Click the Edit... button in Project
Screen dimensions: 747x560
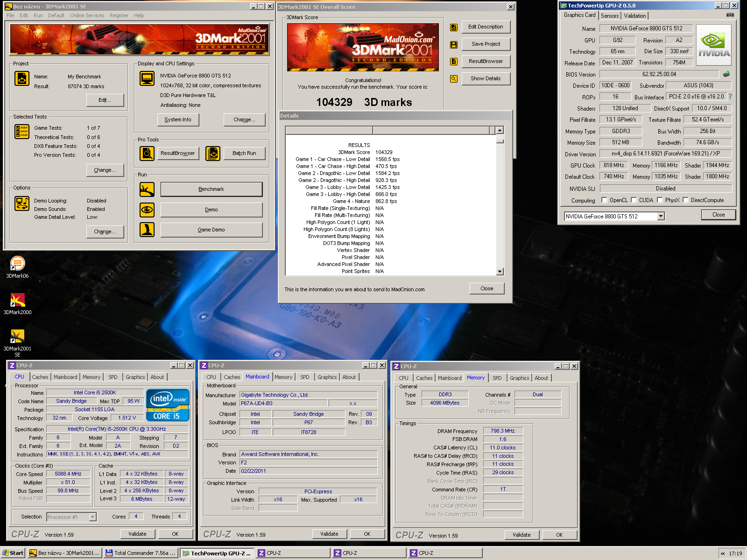pos(105,100)
